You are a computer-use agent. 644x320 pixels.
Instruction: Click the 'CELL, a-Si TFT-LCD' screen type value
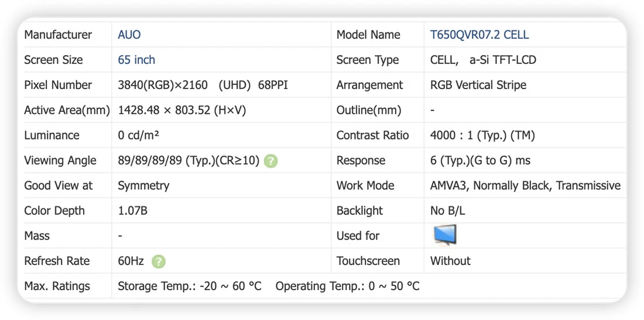click(483, 60)
